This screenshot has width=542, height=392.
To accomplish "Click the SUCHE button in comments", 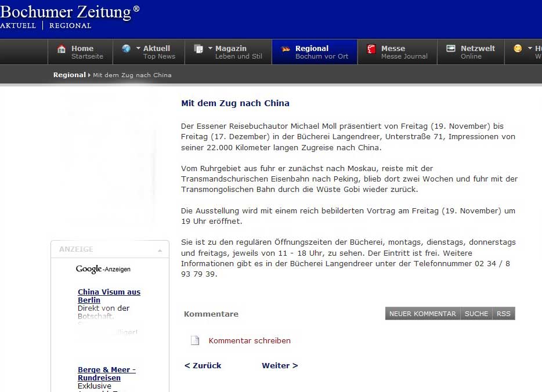I will tap(476, 314).
